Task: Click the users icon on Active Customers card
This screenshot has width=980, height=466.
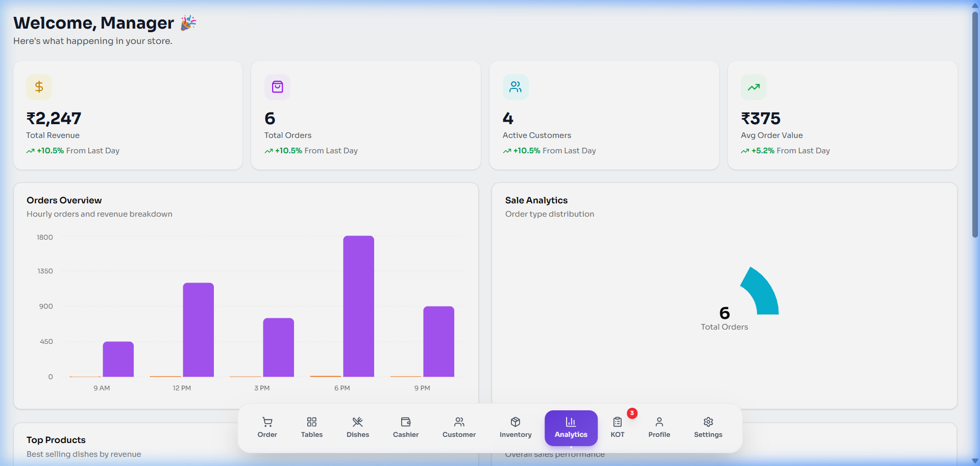Action: point(516,87)
